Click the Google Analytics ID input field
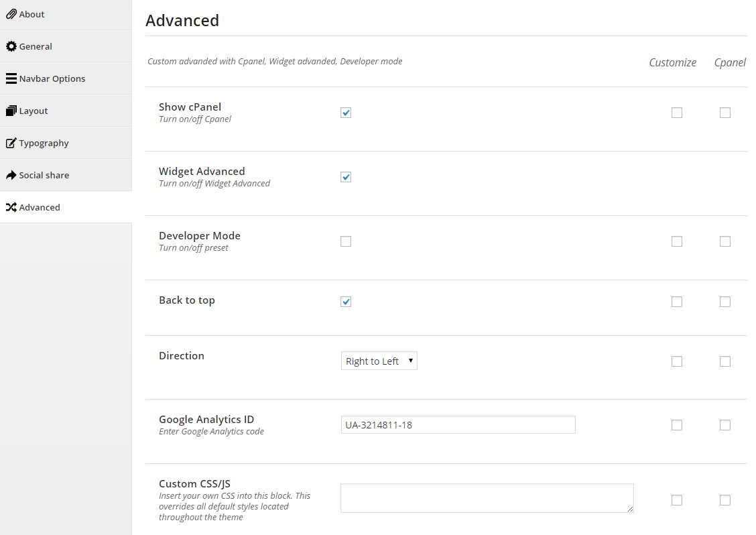This screenshot has height=535, width=756. tap(458, 424)
